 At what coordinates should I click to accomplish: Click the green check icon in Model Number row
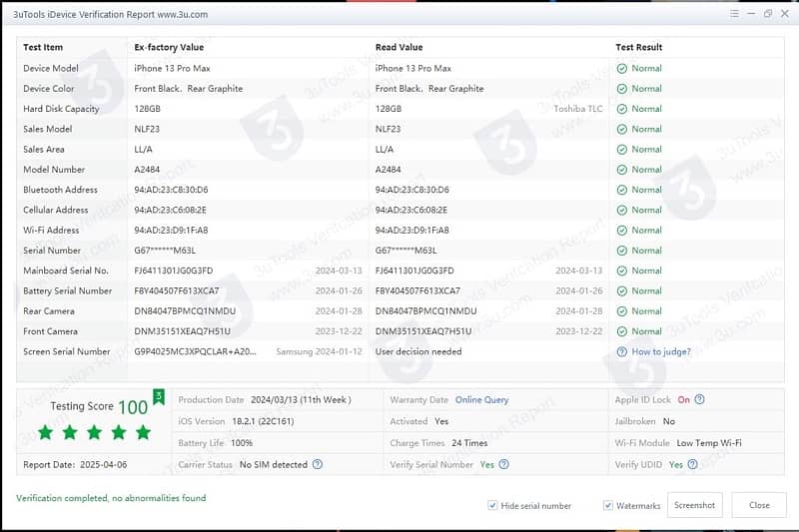(622, 170)
